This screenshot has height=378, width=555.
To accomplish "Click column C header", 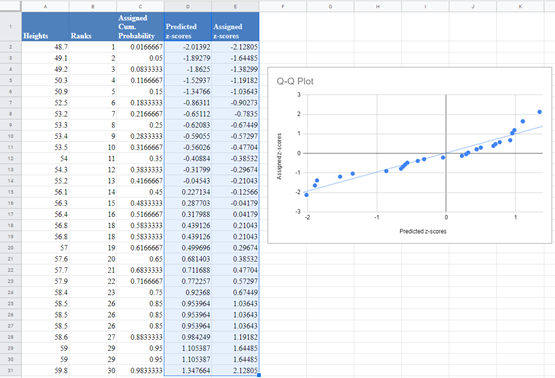I will point(141,6).
